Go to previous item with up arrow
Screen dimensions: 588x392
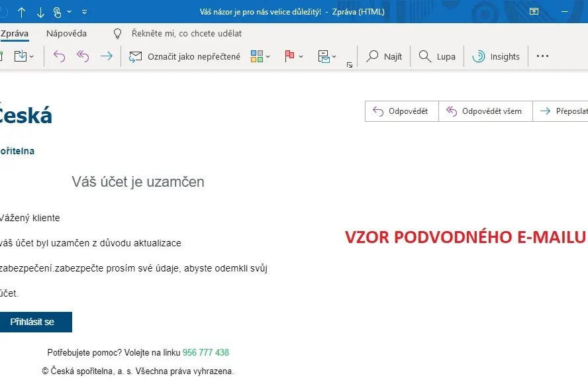point(21,12)
